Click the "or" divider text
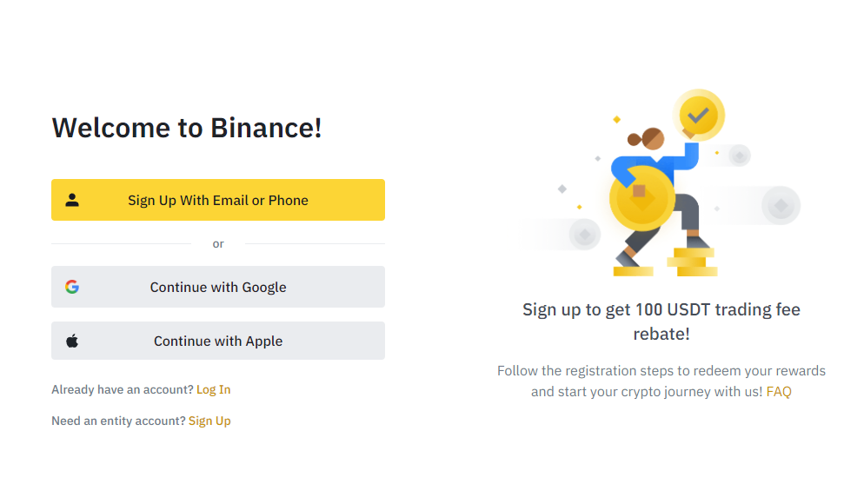864x504 pixels. point(218,243)
